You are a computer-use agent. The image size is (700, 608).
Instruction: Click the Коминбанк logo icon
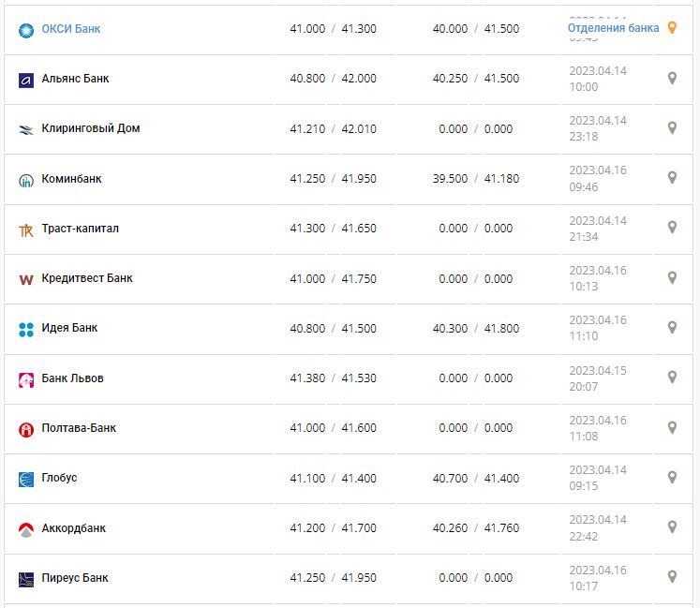(26, 180)
